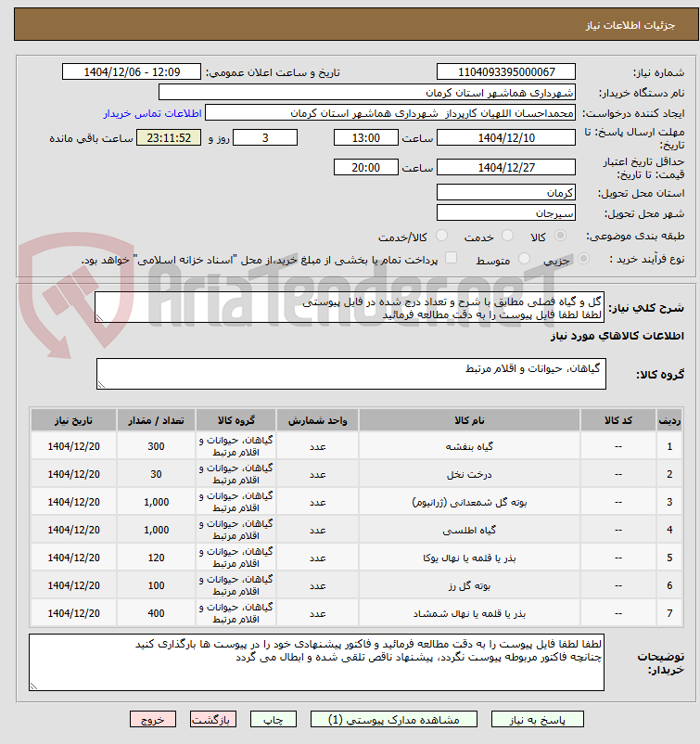Select the row item گیاه بنفشه
The height and width of the screenshot is (744, 700).
point(469,446)
